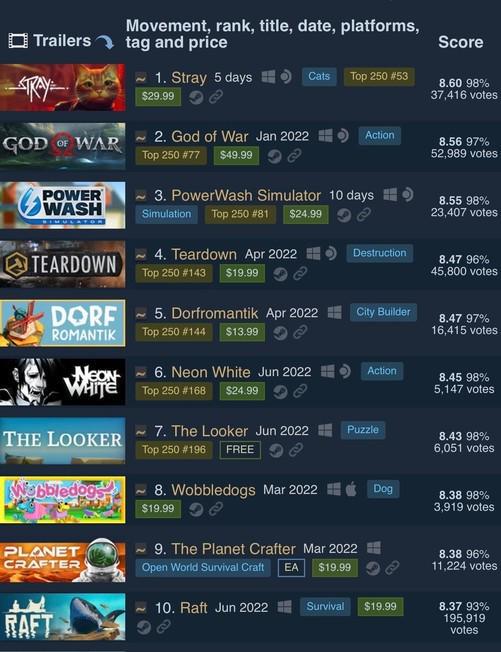Open Steam store icon for Stray

[x=196, y=97]
